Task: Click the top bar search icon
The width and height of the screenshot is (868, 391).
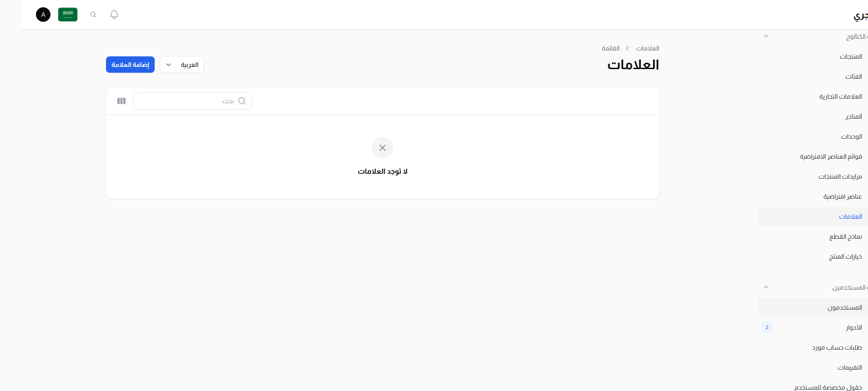Action: [x=93, y=14]
